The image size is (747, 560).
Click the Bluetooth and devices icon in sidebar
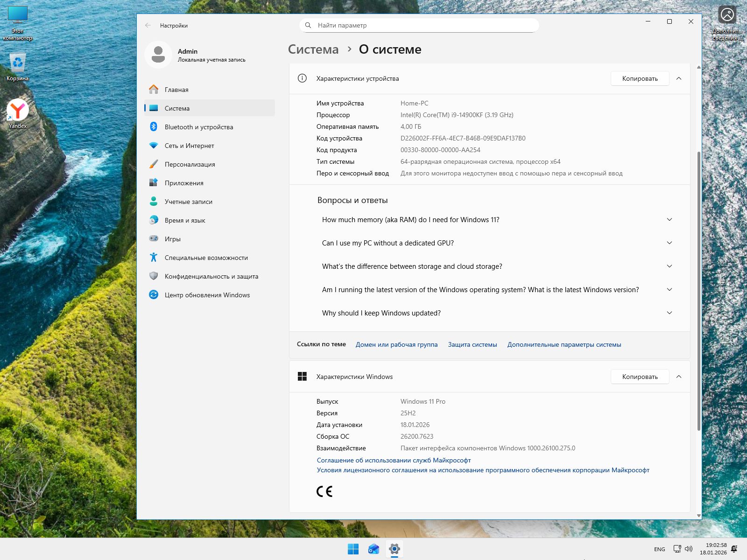154,127
